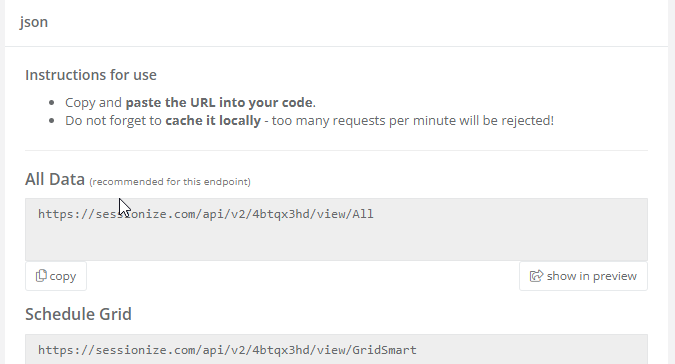Click the divider line below instructions
The height and width of the screenshot is (364, 675).
336,151
